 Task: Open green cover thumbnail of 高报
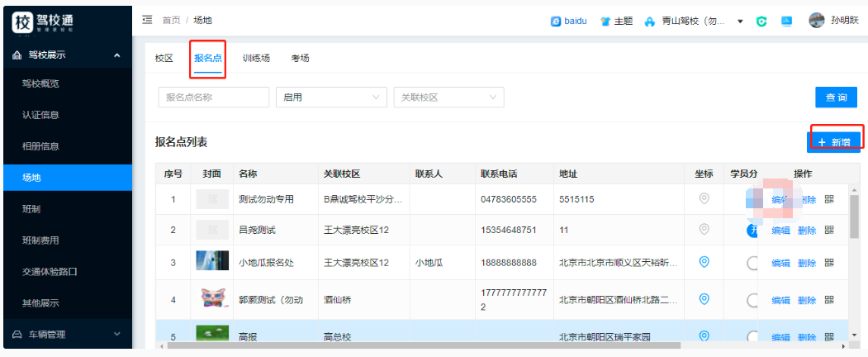point(212,333)
